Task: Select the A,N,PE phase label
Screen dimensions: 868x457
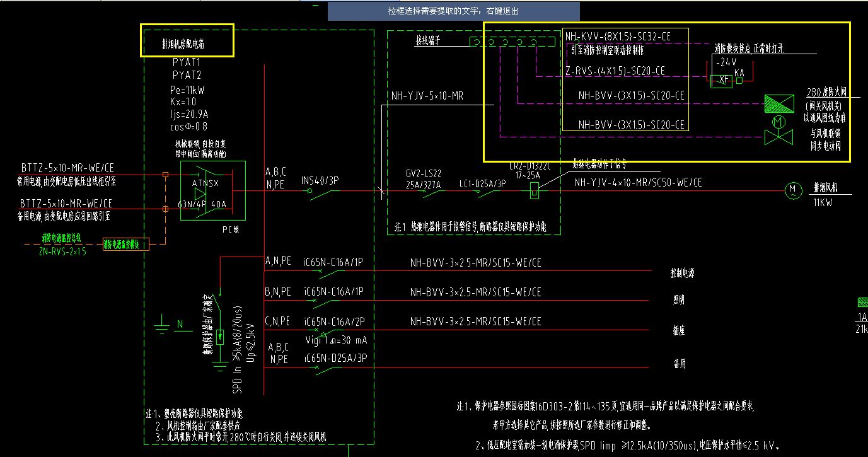Action: point(278,260)
